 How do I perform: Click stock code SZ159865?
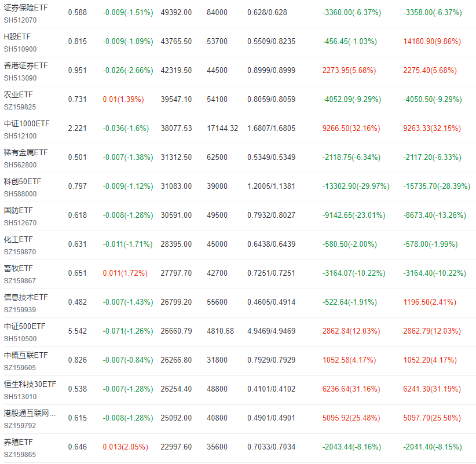20,455
